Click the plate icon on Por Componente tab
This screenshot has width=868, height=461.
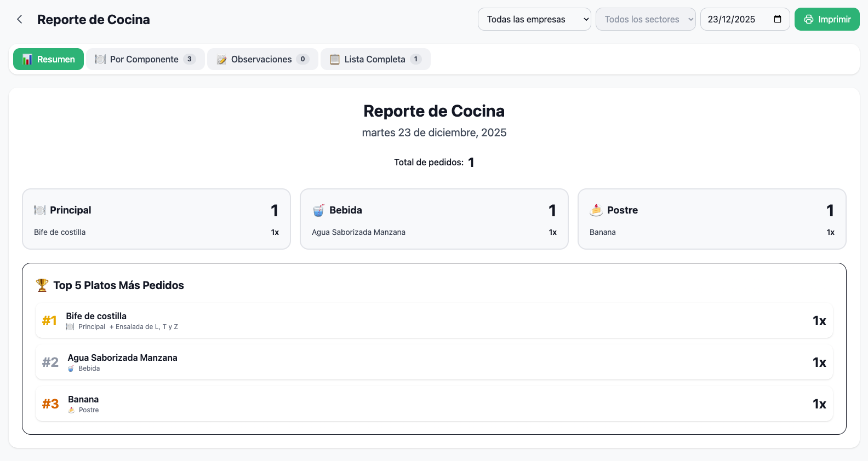pyautogui.click(x=100, y=59)
